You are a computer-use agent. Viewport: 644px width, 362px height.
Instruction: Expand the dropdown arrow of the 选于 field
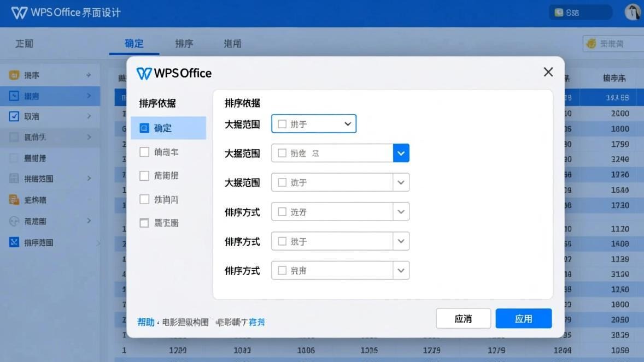pos(401,182)
